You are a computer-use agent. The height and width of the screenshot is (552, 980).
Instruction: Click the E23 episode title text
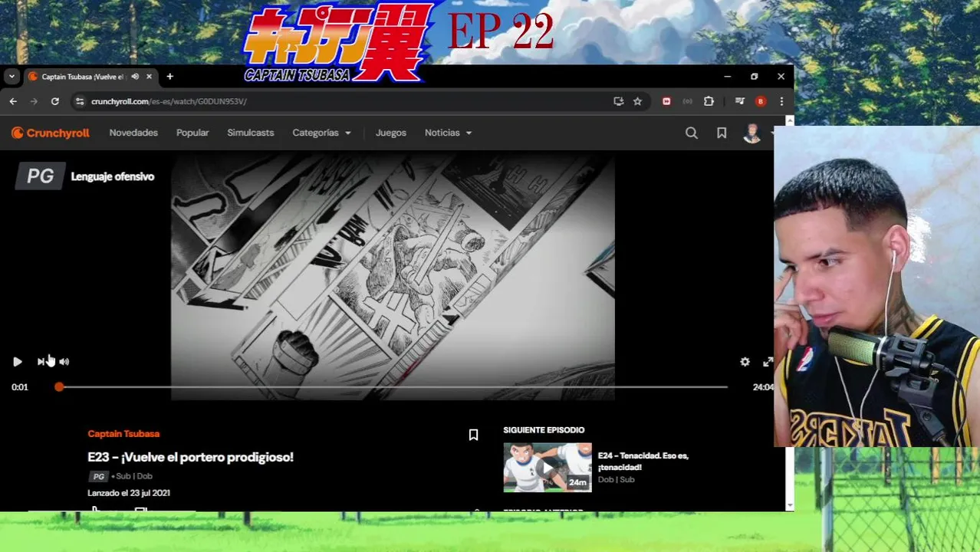(190, 457)
